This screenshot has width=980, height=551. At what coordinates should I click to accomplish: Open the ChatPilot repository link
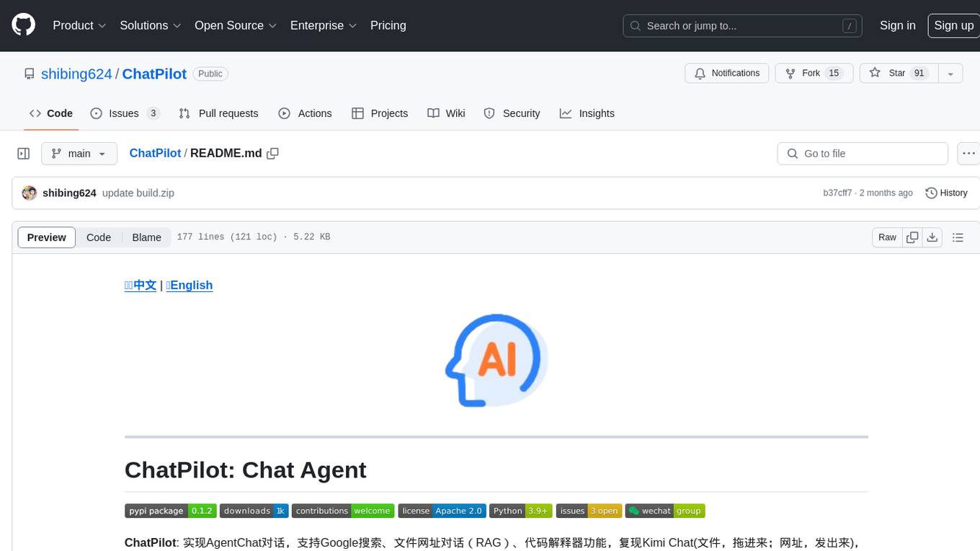point(154,74)
